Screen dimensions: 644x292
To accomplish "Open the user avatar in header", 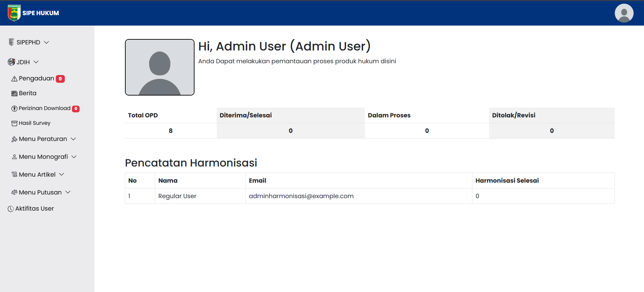I will [x=624, y=13].
